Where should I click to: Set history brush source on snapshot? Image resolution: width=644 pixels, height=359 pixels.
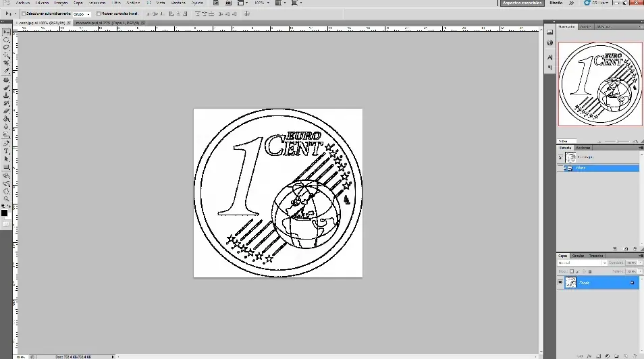tap(560, 157)
